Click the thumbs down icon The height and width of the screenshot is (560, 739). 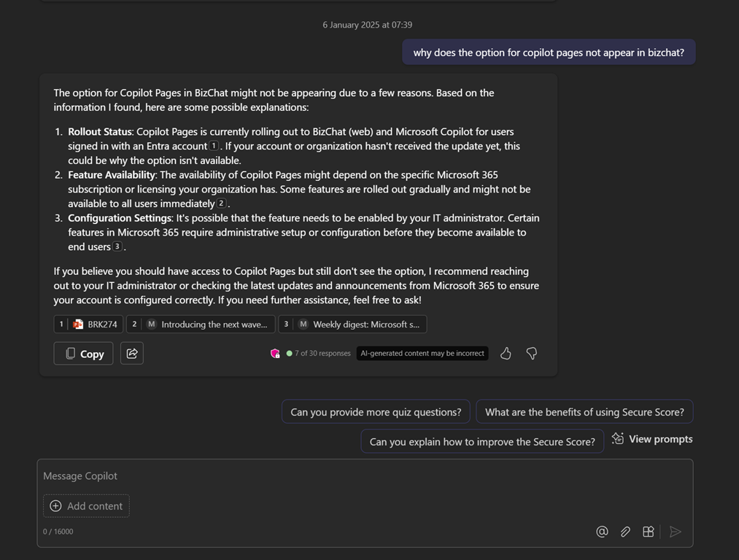532,354
